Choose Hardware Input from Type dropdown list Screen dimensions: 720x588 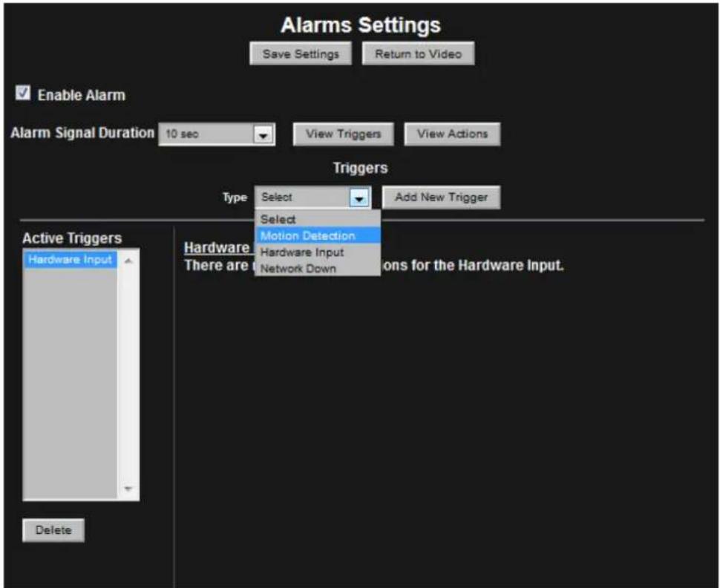(x=318, y=252)
